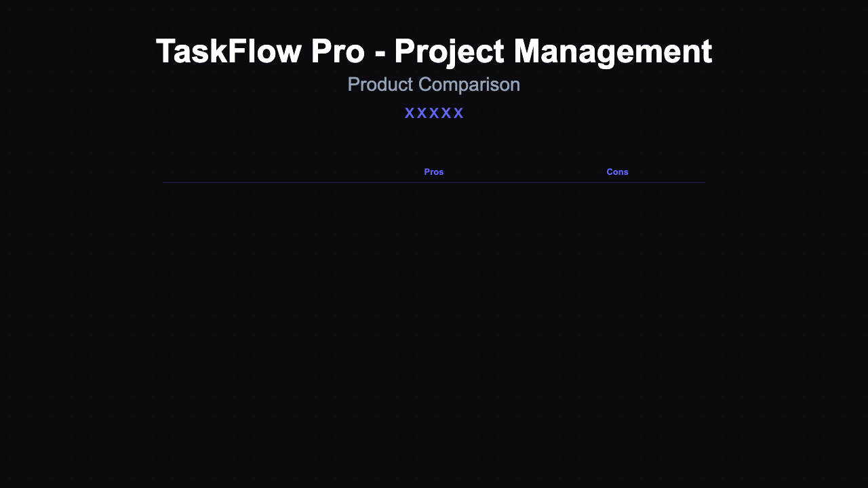868x488 pixels.
Task: Click the word Pro in the main title
Action: pos(328,52)
